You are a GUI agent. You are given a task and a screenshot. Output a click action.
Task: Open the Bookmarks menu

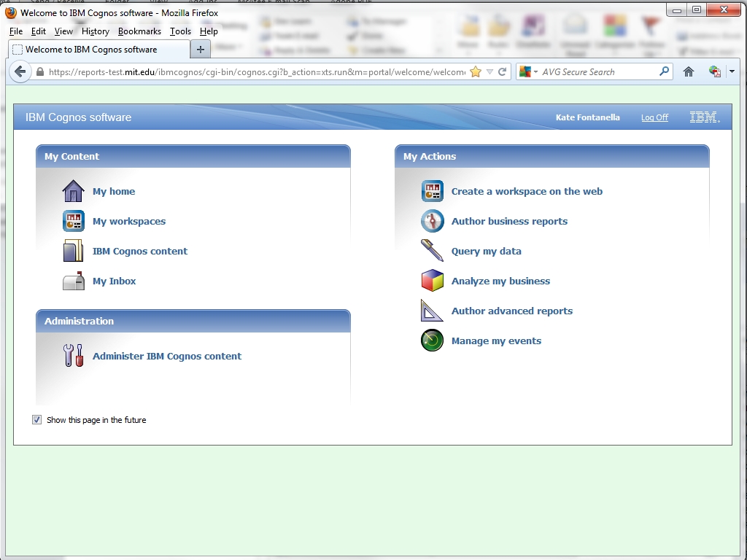click(139, 31)
